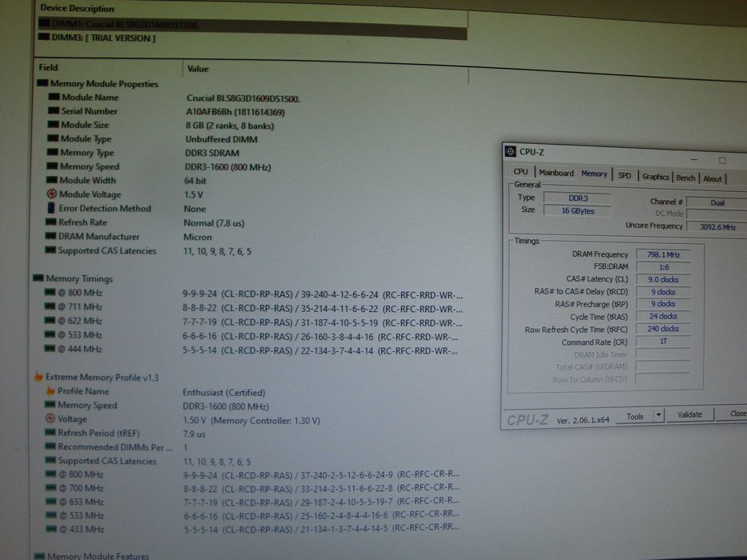Select serial number A10AFB6Bh value

pos(235,112)
